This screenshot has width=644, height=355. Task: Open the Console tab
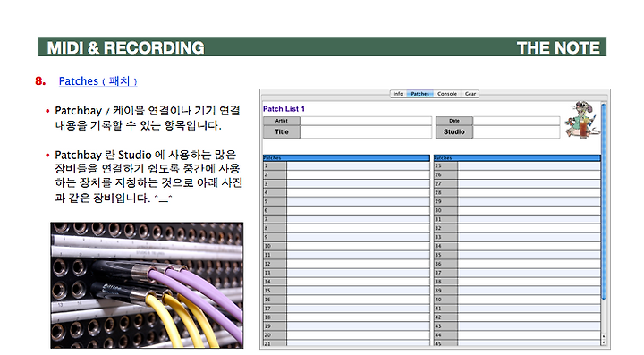point(447,94)
